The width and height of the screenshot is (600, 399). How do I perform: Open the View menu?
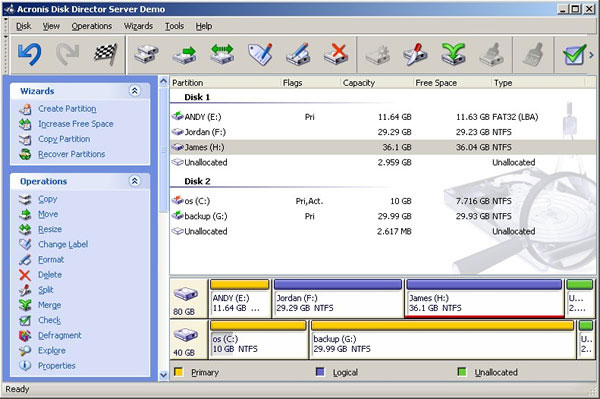tap(51, 26)
